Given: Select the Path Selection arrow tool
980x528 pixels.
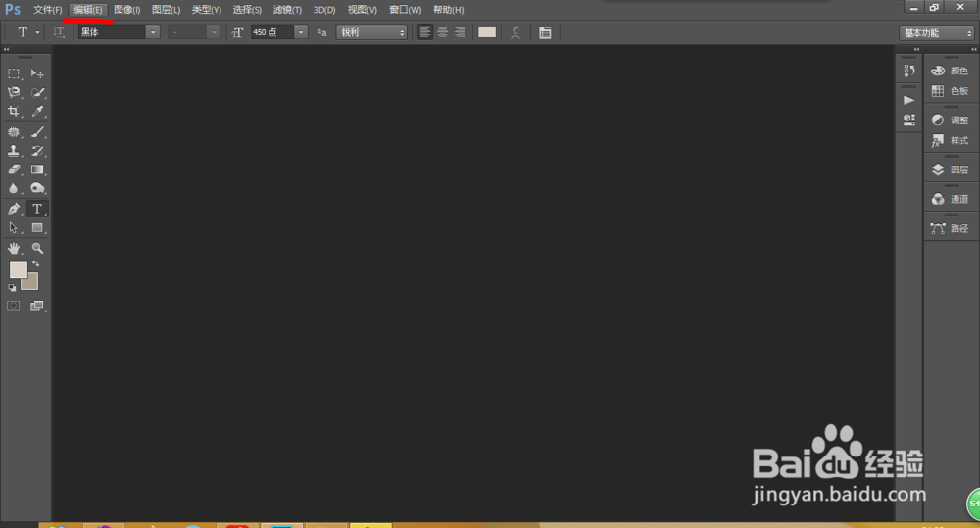Looking at the screenshot, I should (13, 227).
